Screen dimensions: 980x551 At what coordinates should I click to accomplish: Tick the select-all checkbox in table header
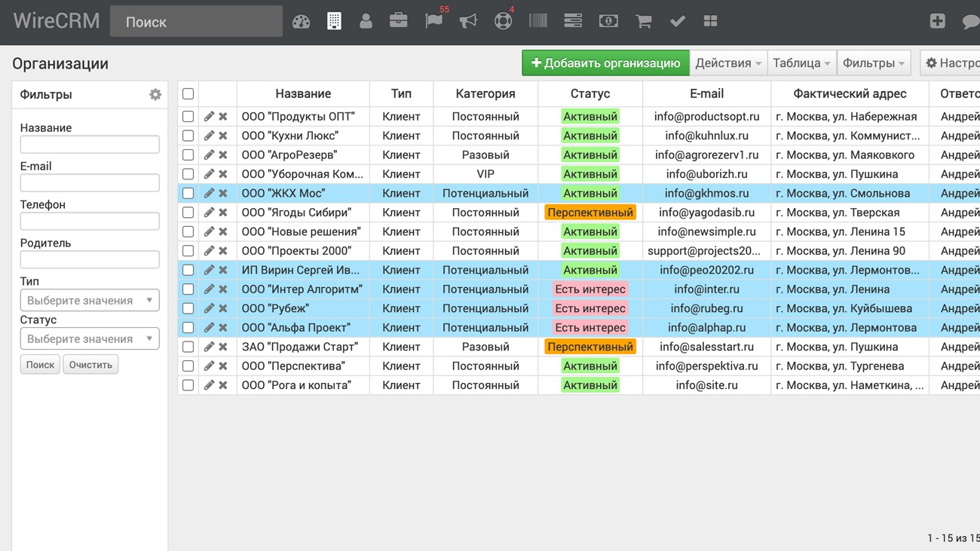pos(188,93)
